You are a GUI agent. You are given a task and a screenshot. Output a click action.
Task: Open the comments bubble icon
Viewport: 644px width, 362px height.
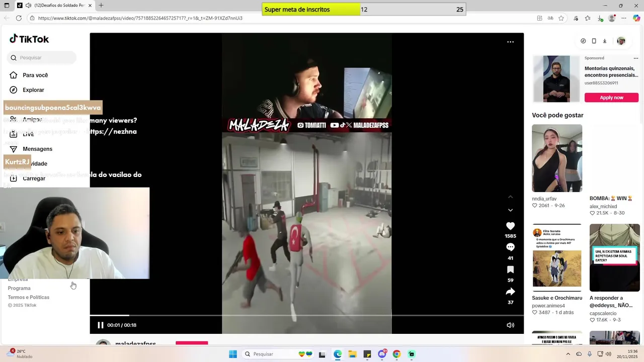510,247
